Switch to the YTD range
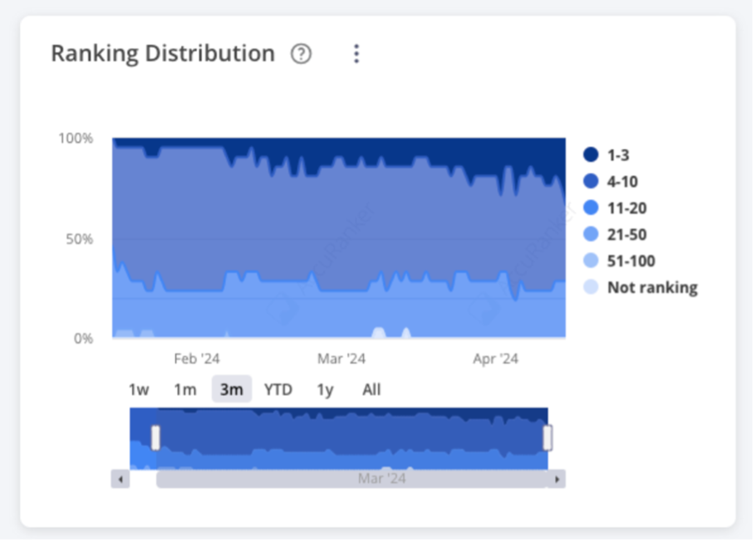 [278, 389]
